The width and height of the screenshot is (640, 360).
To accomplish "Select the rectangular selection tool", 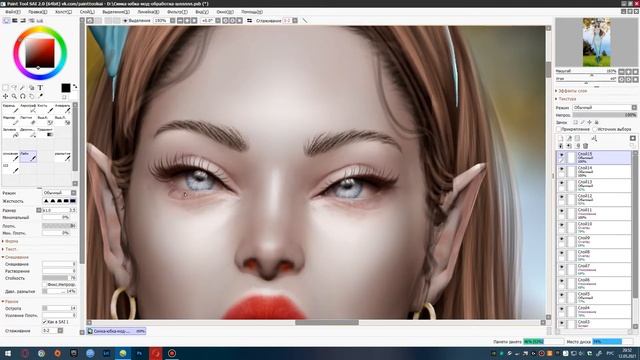I will [x=5, y=88].
